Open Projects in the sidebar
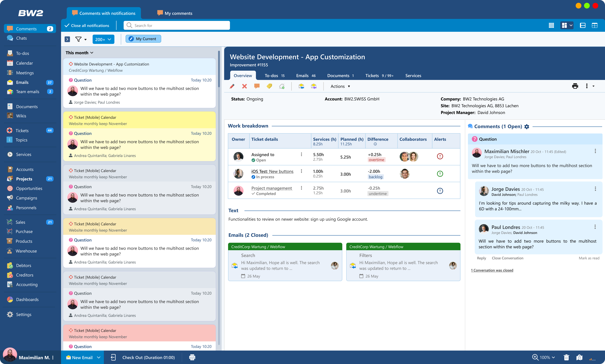 pyautogui.click(x=30, y=179)
